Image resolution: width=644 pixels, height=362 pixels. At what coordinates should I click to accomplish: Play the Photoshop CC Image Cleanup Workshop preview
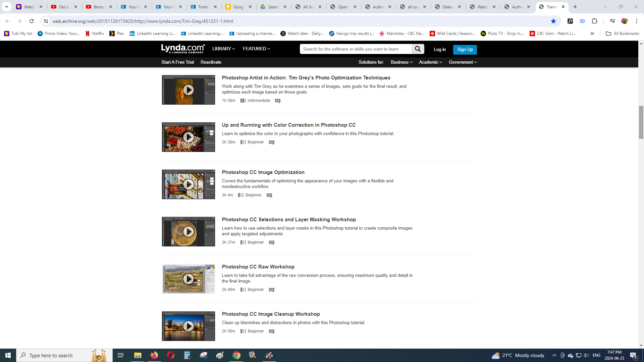pyautogui.click(x=188, y=326)
